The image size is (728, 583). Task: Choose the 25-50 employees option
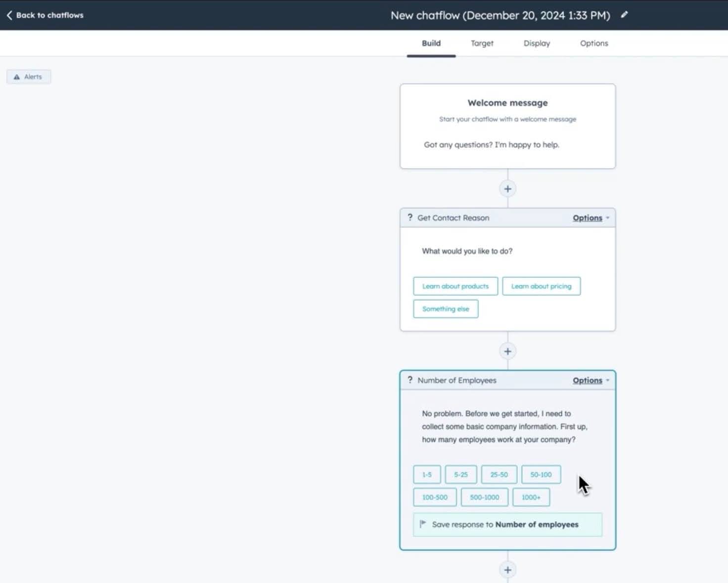click(499, 475)
